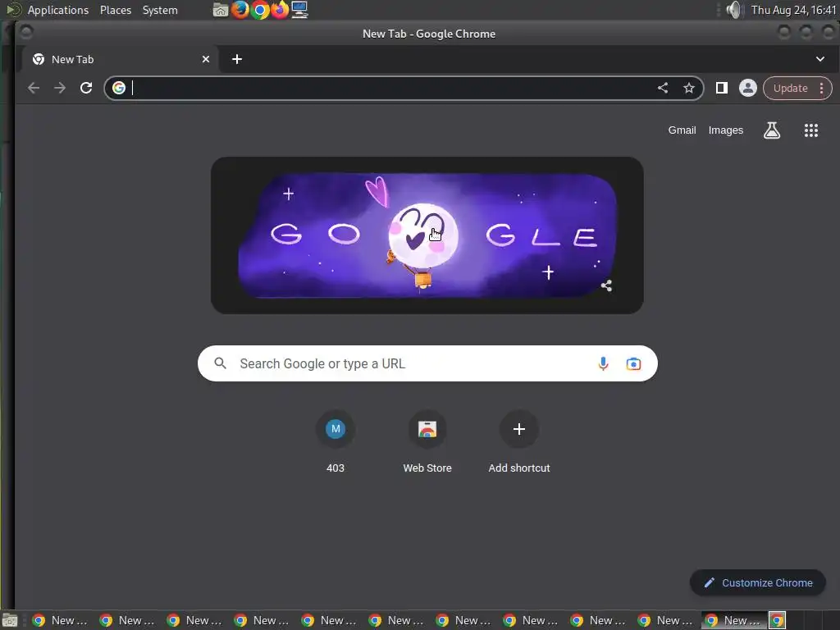
Task: Open the Images link
Action: tap(726, 130)
